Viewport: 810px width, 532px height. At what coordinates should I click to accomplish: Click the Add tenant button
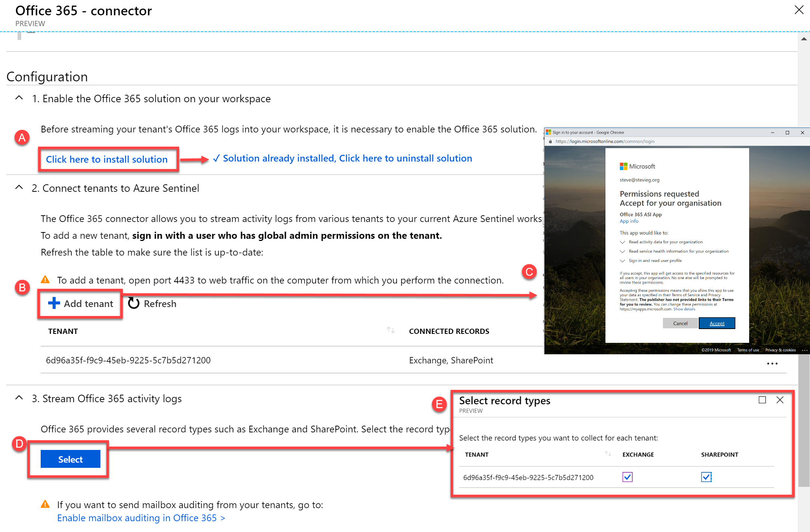tap(81, 304)
